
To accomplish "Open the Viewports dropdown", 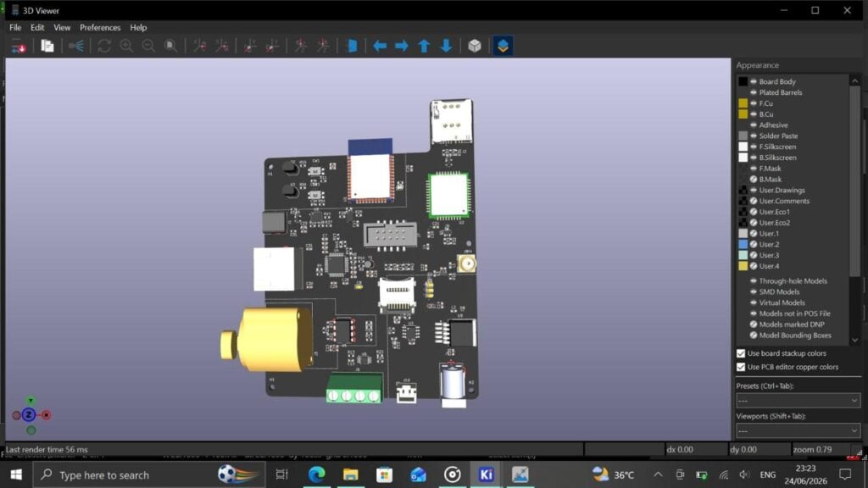I will (798, 430).
